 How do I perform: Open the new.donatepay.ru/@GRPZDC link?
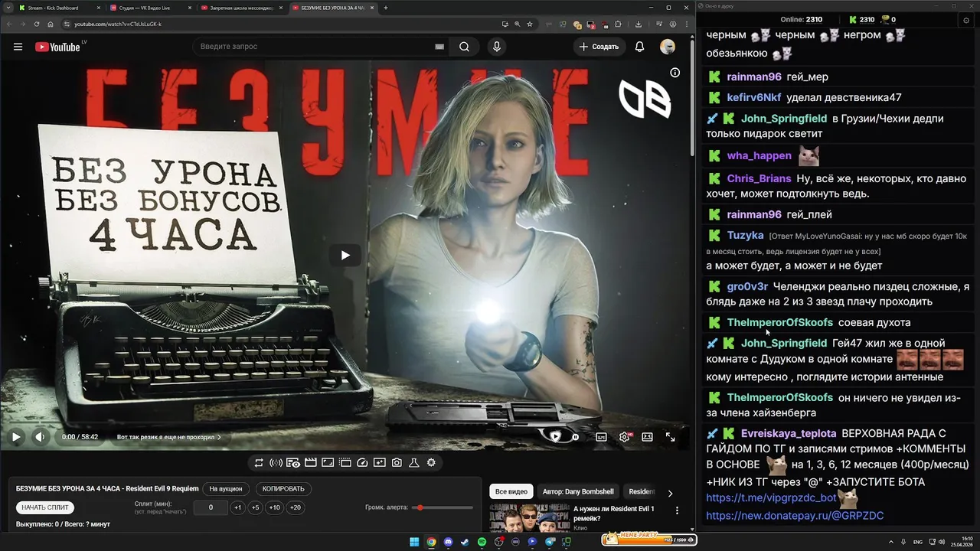point(795,516)
